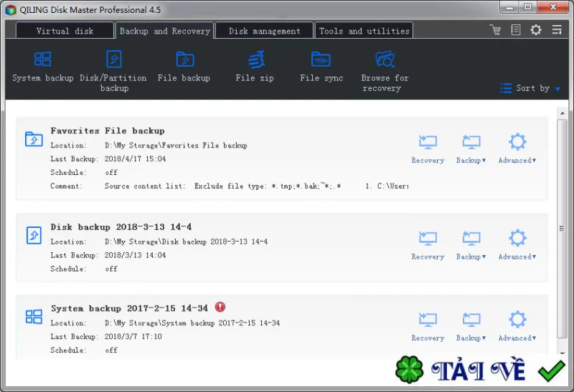Viewport: 574px width, 392px height.
Task: Open the Disk/Partition backup tool
Action: (113, 72)
